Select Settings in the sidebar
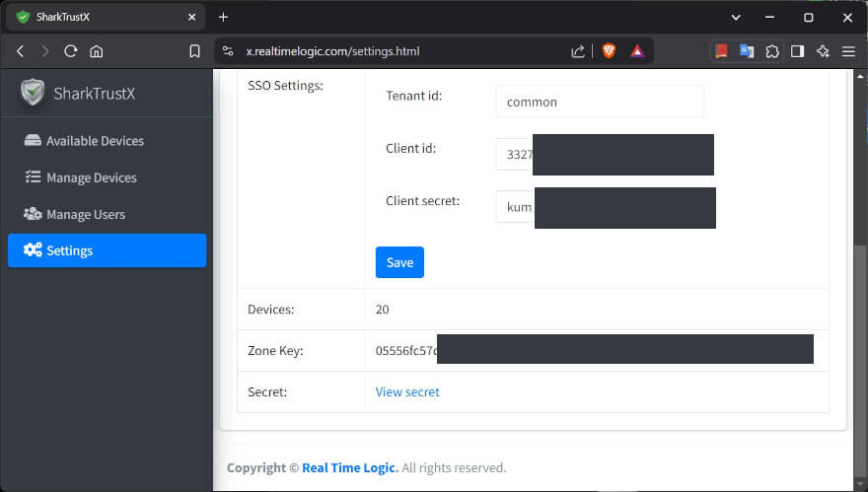This screenshot has height=492, width=868. tap(107, 250)
